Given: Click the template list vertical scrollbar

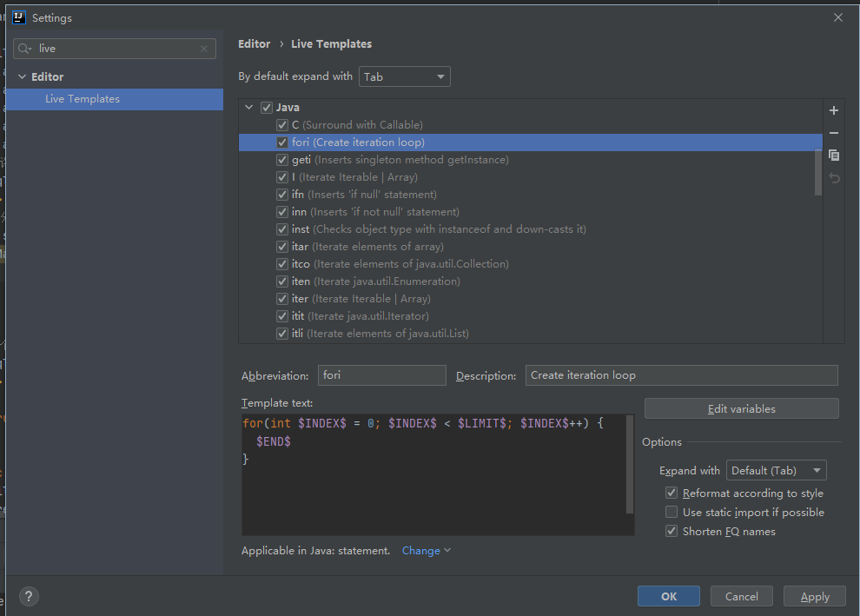Looking at the screenshot, I should pyautogui.click(x=817, y=172).
